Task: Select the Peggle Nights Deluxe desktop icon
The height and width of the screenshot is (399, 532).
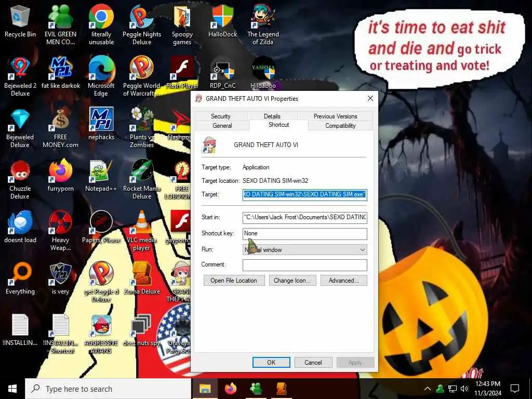Action: [142, 24]
